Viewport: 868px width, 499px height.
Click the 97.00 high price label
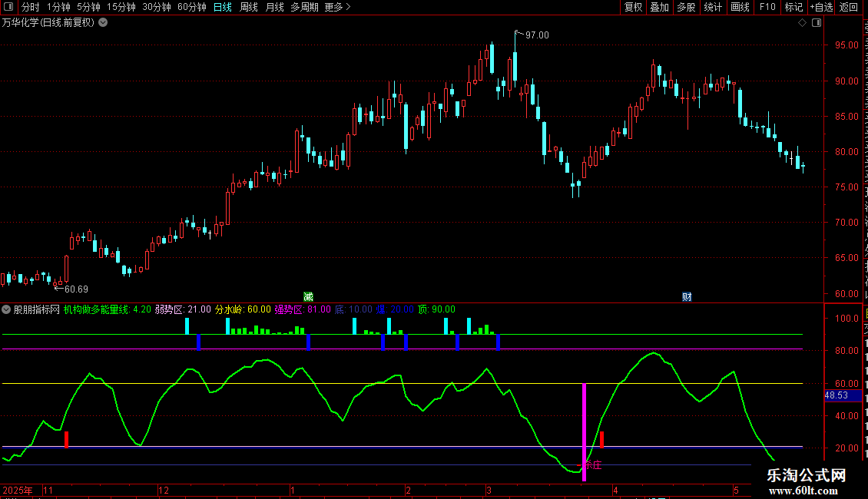(537, 35)
